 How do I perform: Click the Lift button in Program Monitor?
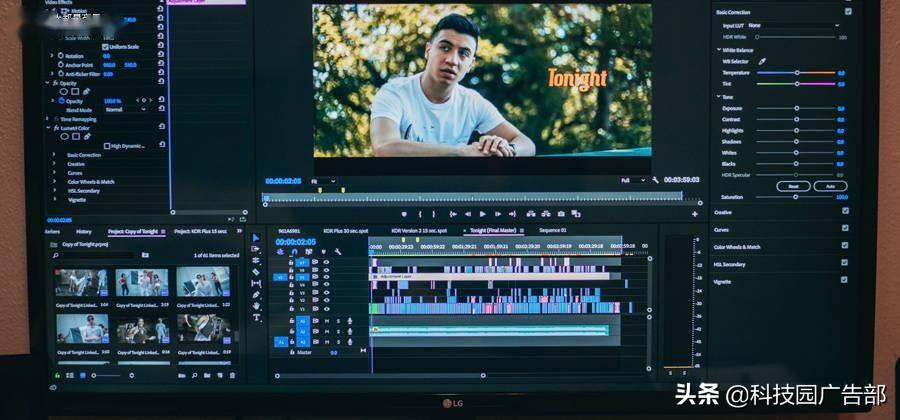(531, 214)
